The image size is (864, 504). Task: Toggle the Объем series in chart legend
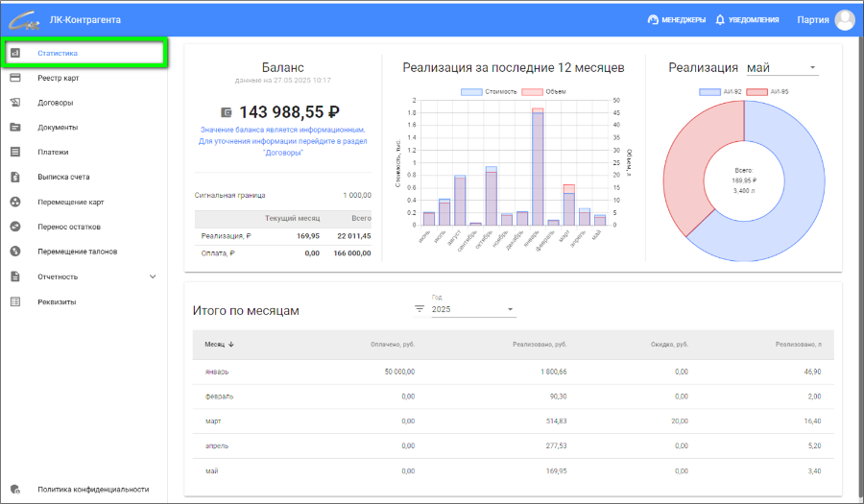coord(545,92)
